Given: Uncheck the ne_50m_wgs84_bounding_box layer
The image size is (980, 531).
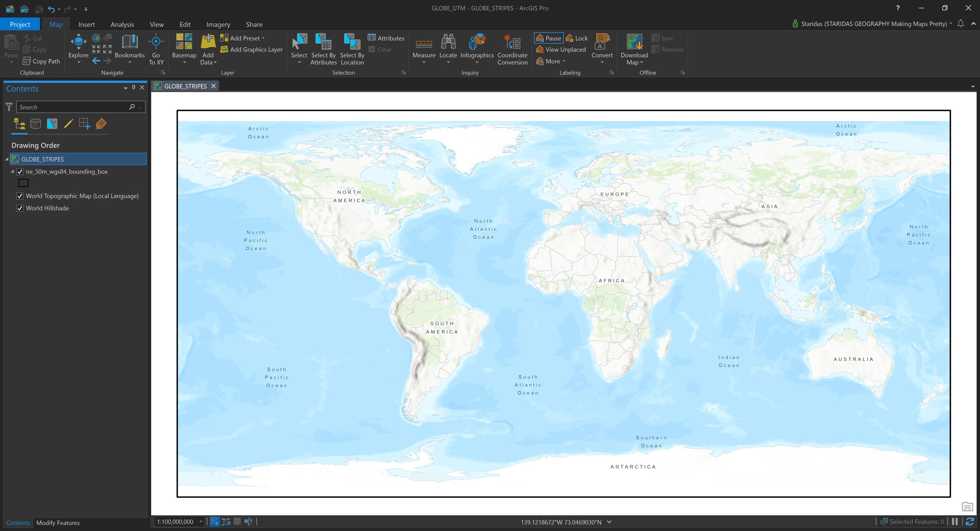Looking at the screenshot, I should [x=20, y=172].
